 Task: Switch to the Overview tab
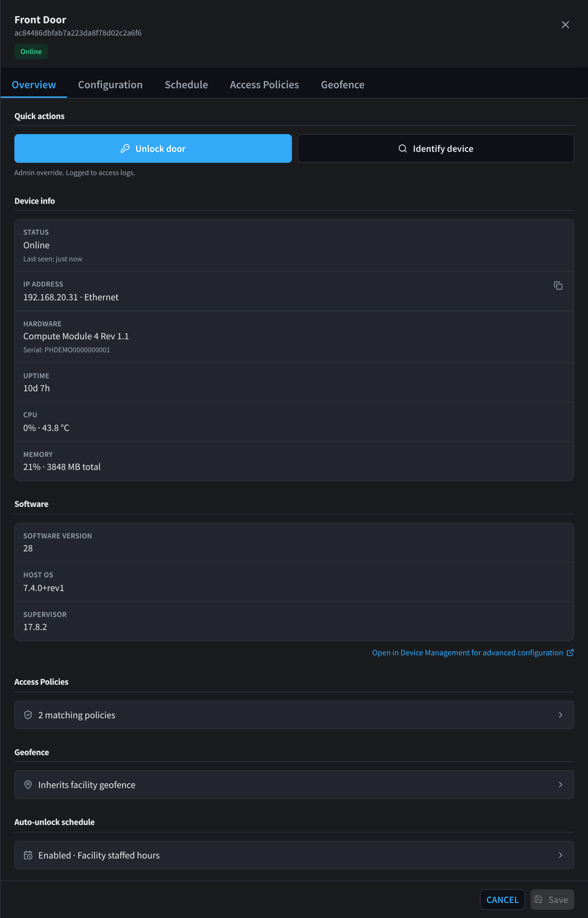tap(34, 84)
